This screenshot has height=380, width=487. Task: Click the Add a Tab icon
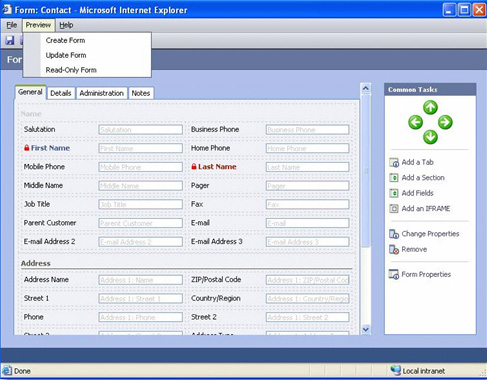[x=394, y=162]
